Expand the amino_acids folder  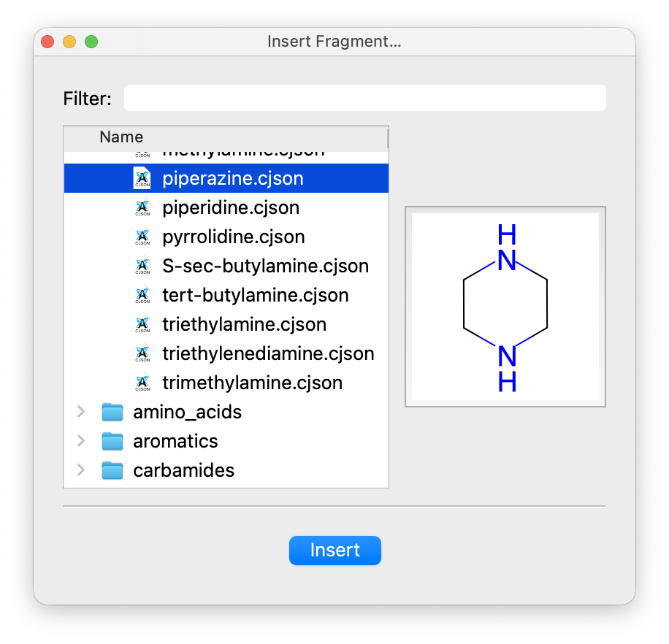[x=81, y=413]
